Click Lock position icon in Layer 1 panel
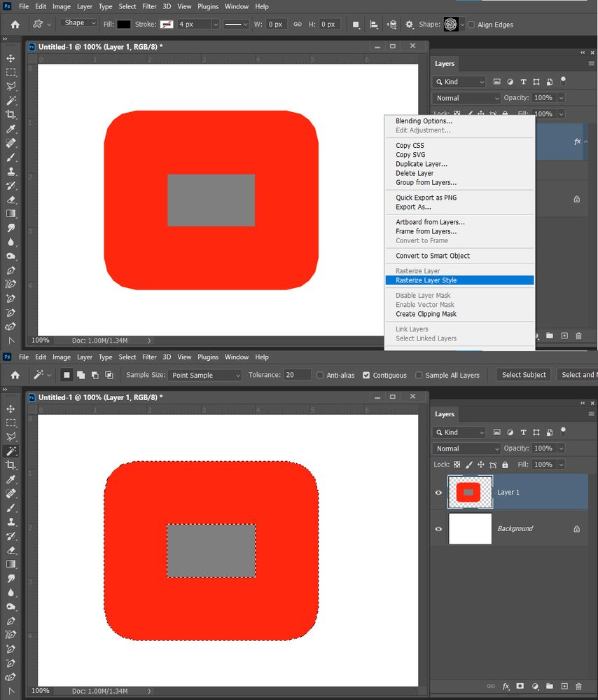The height and width of the screenshot is (700, 598). pos(480,465)
